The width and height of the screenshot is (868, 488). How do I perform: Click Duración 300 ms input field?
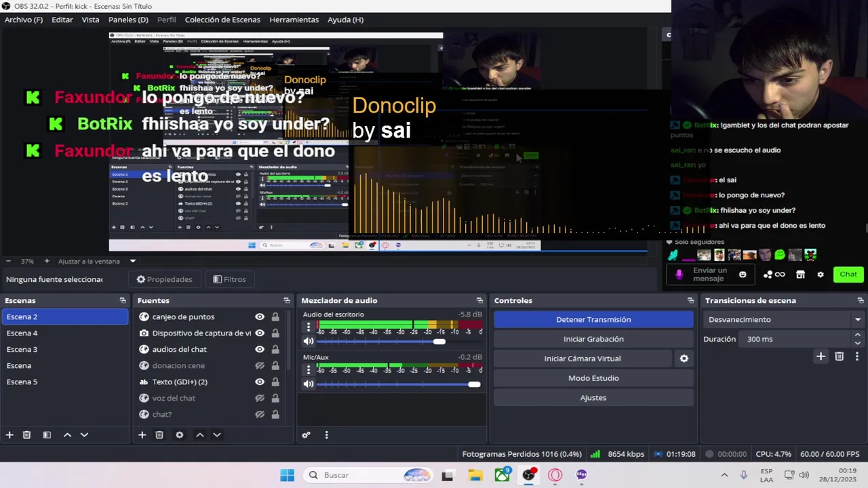[795, 339]
